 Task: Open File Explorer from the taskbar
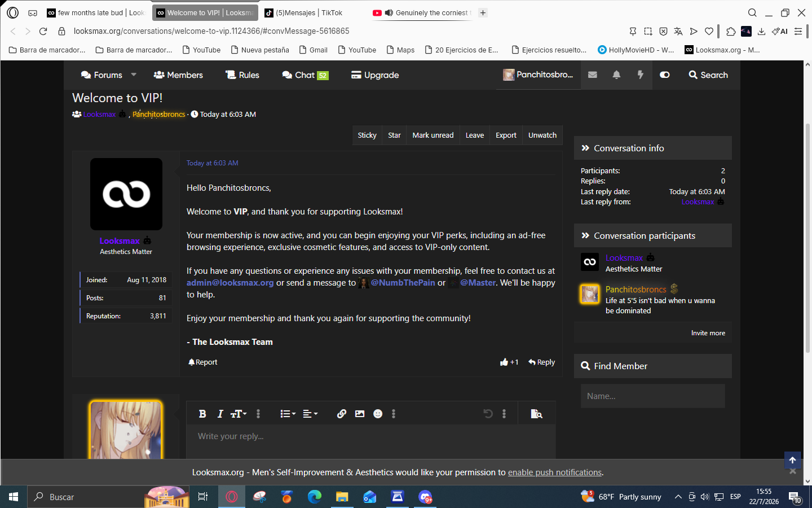[x=342, y=497]
